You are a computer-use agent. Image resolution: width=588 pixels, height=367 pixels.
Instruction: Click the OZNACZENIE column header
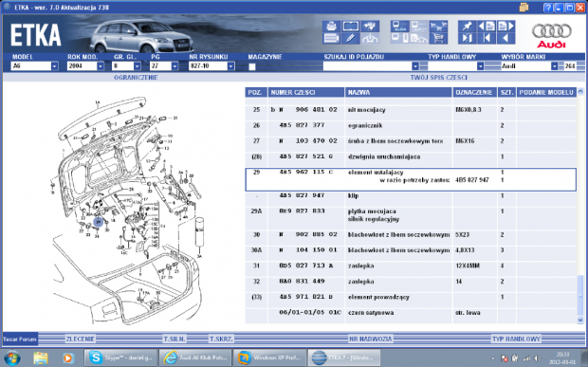(475, 92)
